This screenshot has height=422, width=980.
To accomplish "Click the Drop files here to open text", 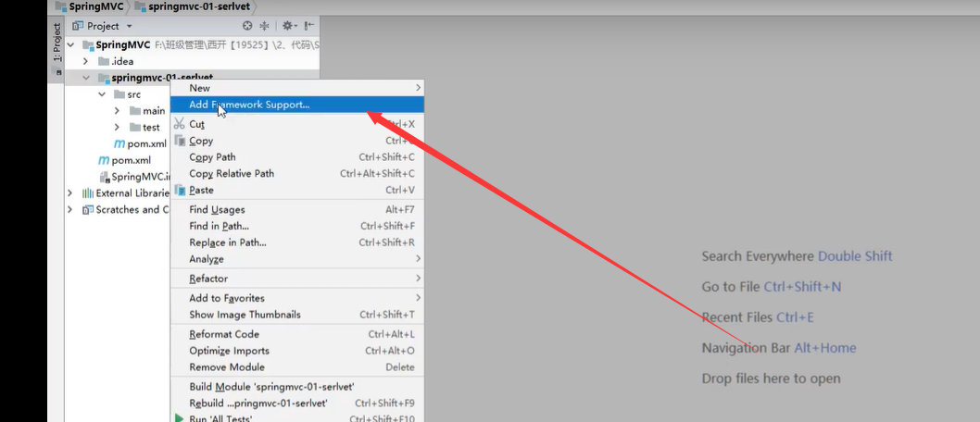I will [771, 379].
